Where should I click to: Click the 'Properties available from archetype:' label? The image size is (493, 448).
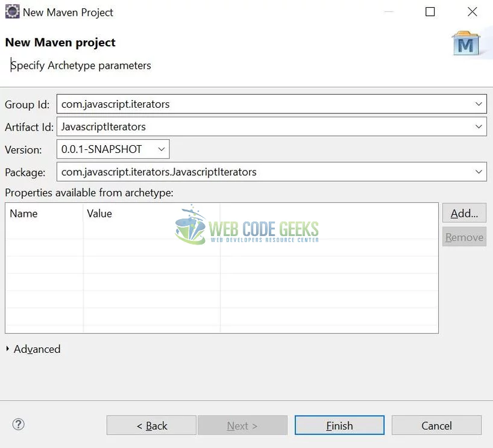point(89,192)
